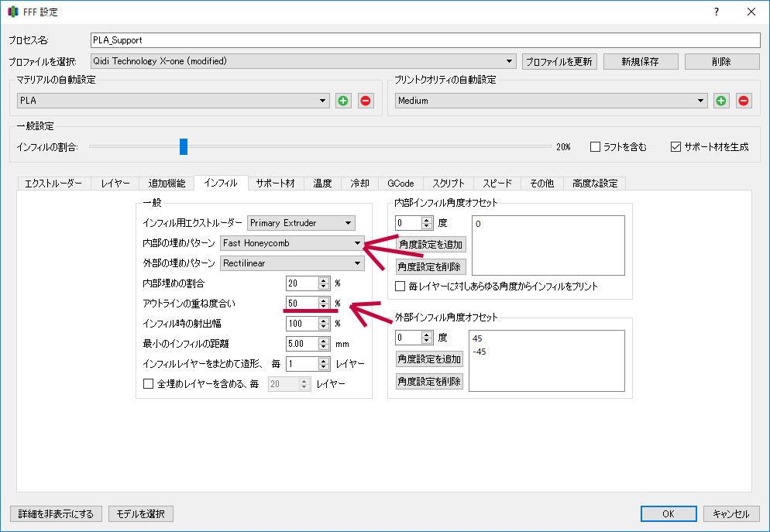Increase 内部埋めの割合 with spinner up arrow
Viewport: 770px width, 532px height.
[324, 280]
